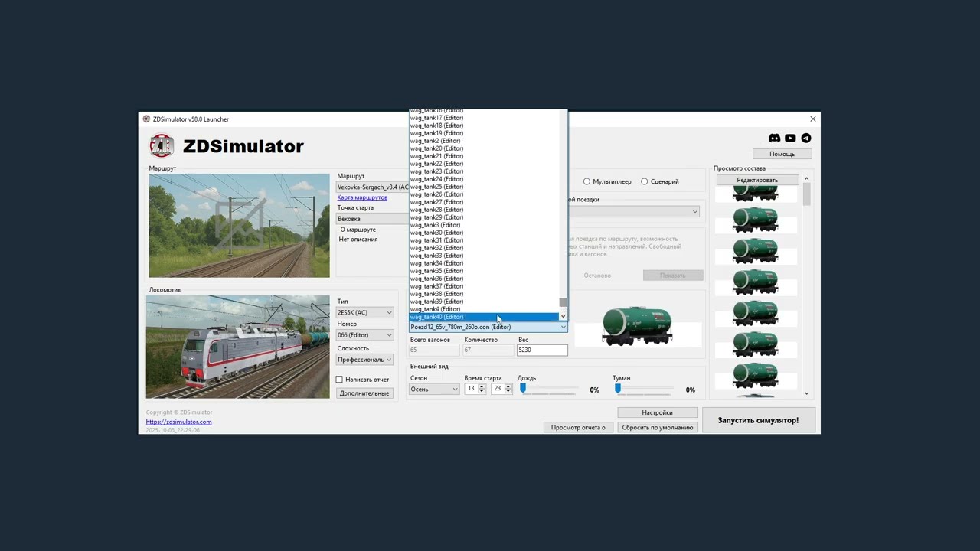Choose wag_tank40 (Editor) in list
Viewport: 980px width, 551px height.
tap(484, 317)
